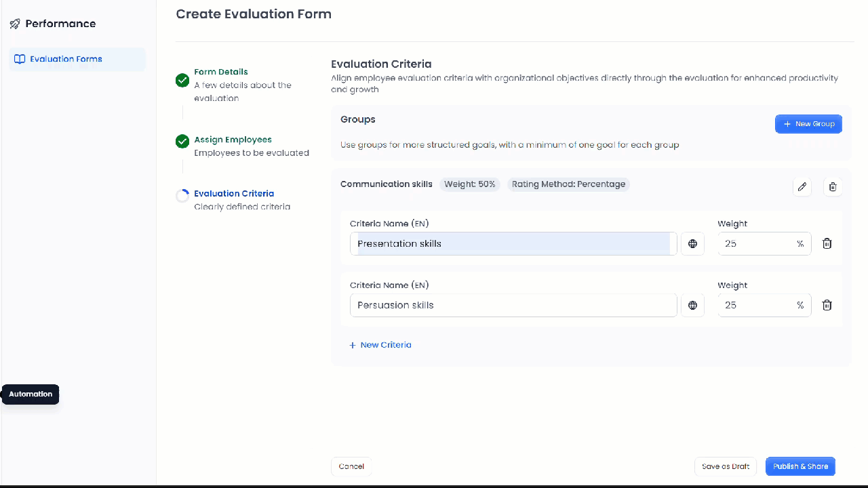Remove Presentation skills using its trash icon
The image size is (868, 488).
827,243
